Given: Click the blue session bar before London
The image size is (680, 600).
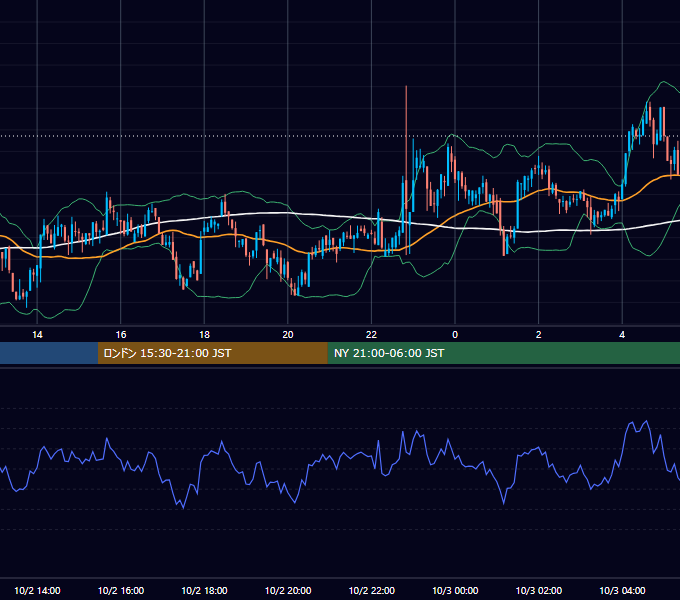Looking at the screenshot, I should 49,353.
